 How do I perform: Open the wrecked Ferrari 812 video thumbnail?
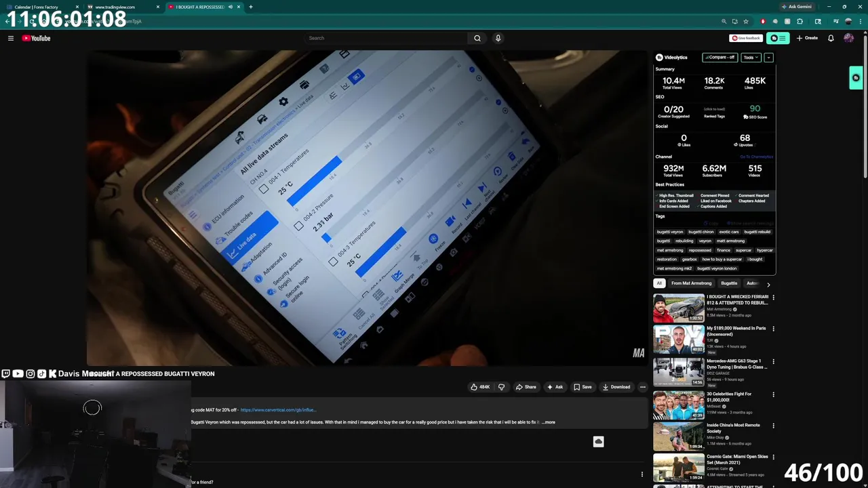679,308
